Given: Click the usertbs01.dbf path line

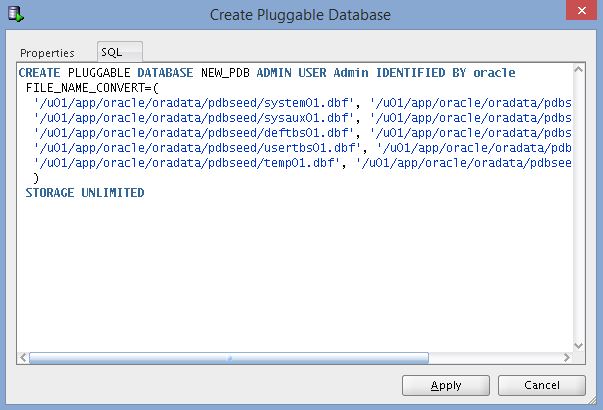Looking at the screenshot, I should pyautogui.click(x=302, y=148).
